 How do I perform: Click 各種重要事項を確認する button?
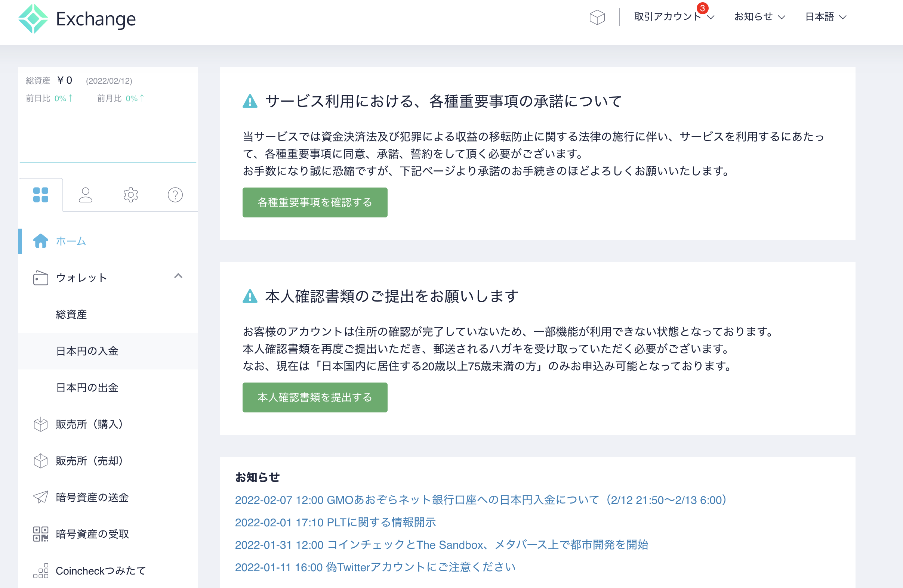[315, 202]
